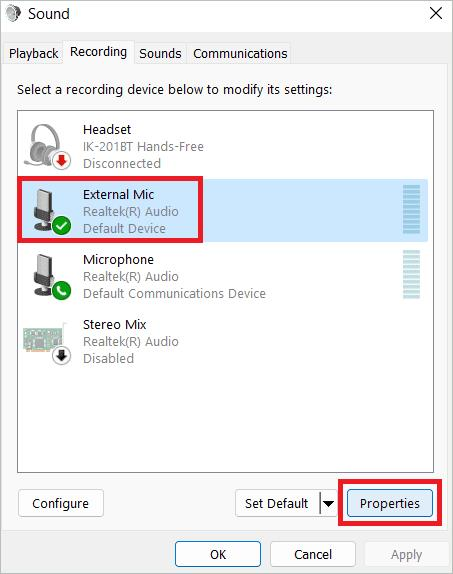Image resolution: width=453 pixels, height=574 pixels.
Task: Click the green checkmark default device badge
Action: tap(62, 226)
